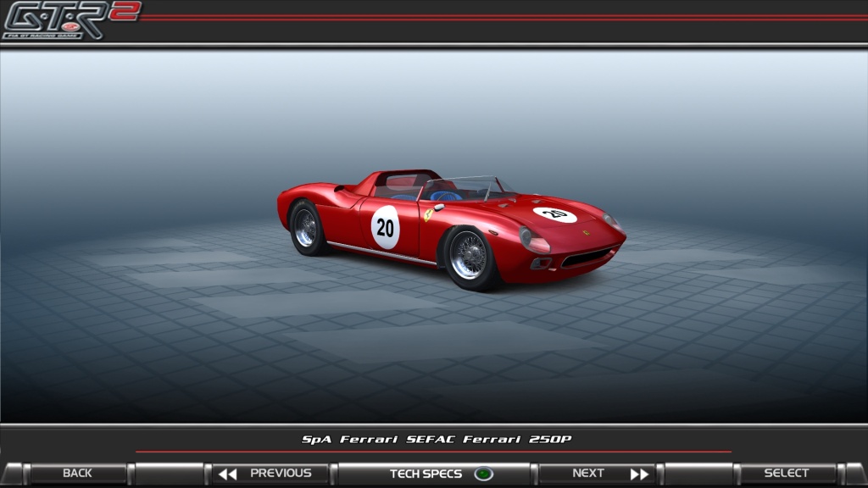Advance to the NEXT car
The width and height of the screenshot is (868, 488).
click(598, 474)
